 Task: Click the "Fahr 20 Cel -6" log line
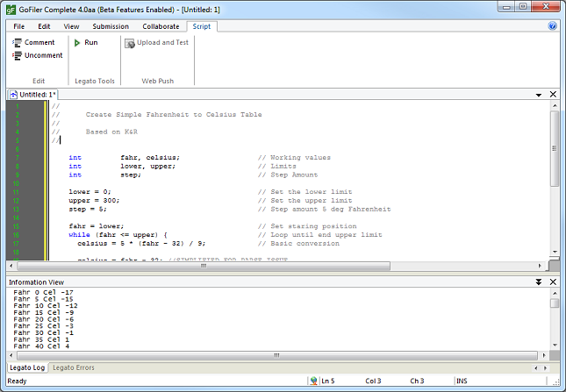coord(43,319)
